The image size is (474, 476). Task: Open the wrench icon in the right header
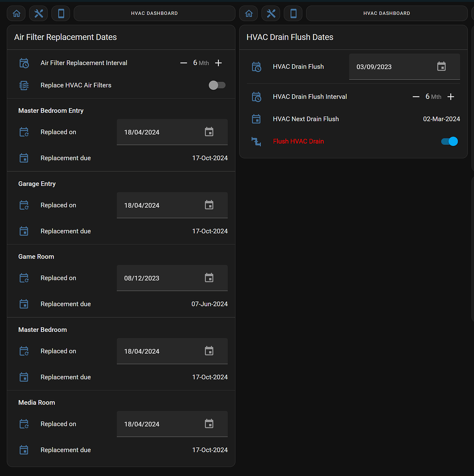click(270, 13)
